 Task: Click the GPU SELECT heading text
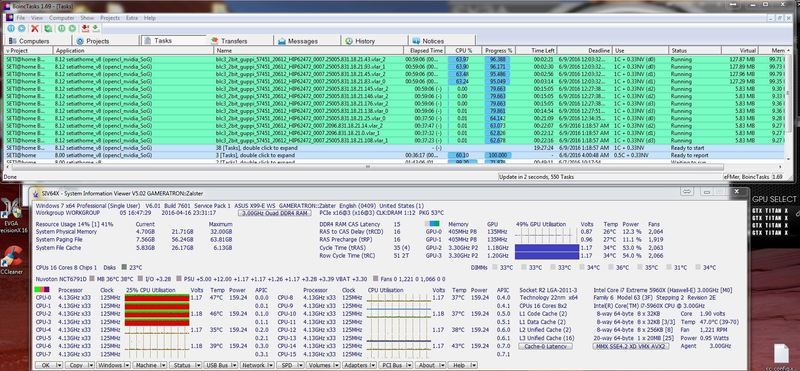click(x=773, y=199)
